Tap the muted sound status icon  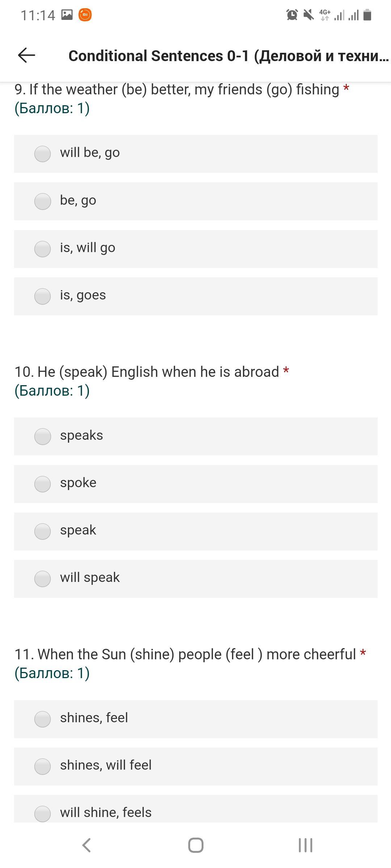[308, 15]
